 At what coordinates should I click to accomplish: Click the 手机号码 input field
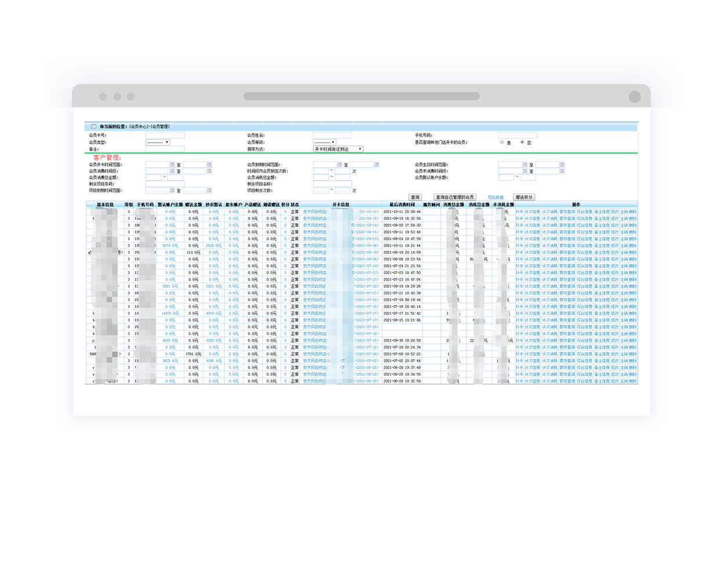click(x=518, y=135)
